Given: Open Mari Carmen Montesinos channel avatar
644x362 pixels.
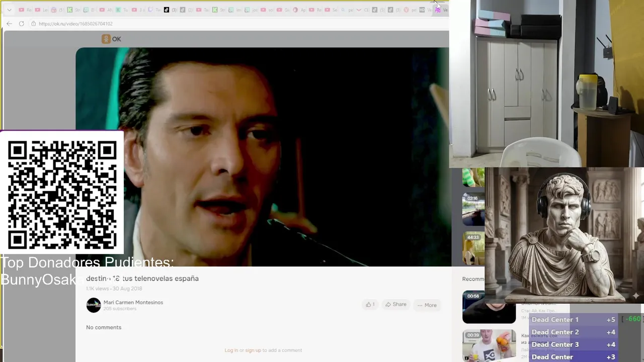Looking at the screenshot, I should (x=94, y=305).
